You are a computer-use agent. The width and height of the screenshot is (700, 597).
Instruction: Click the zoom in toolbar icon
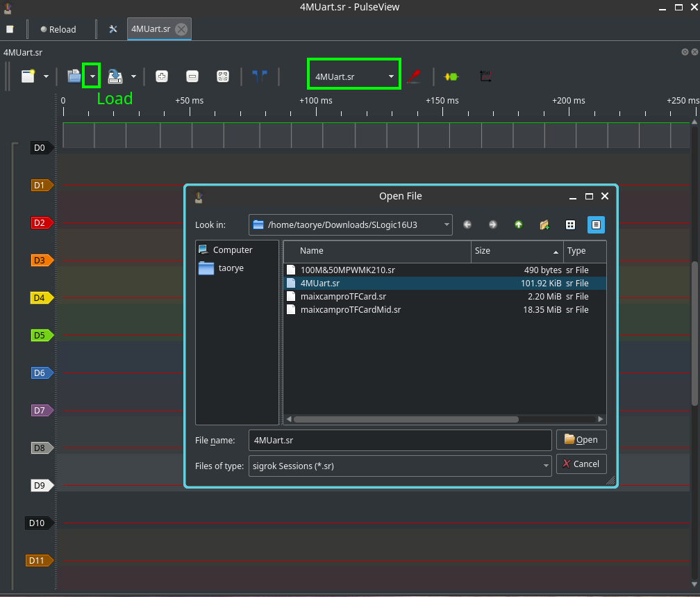click(161, 76)
